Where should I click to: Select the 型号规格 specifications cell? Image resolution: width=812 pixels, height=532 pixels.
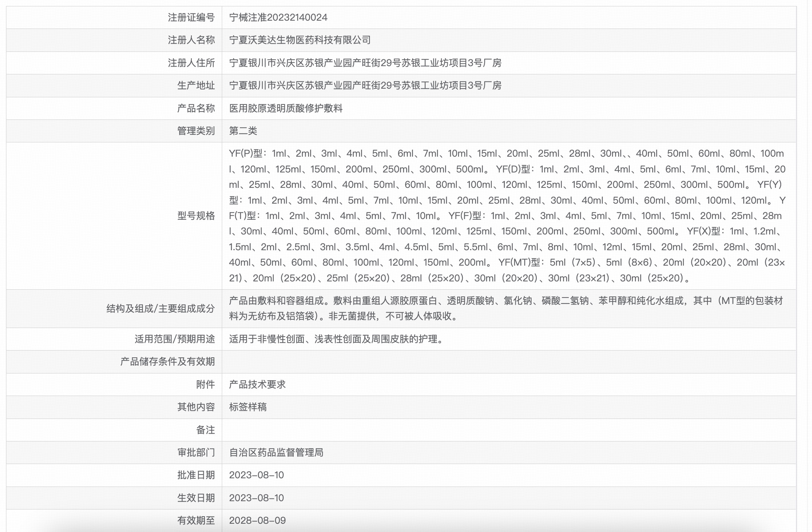[519, 216]
